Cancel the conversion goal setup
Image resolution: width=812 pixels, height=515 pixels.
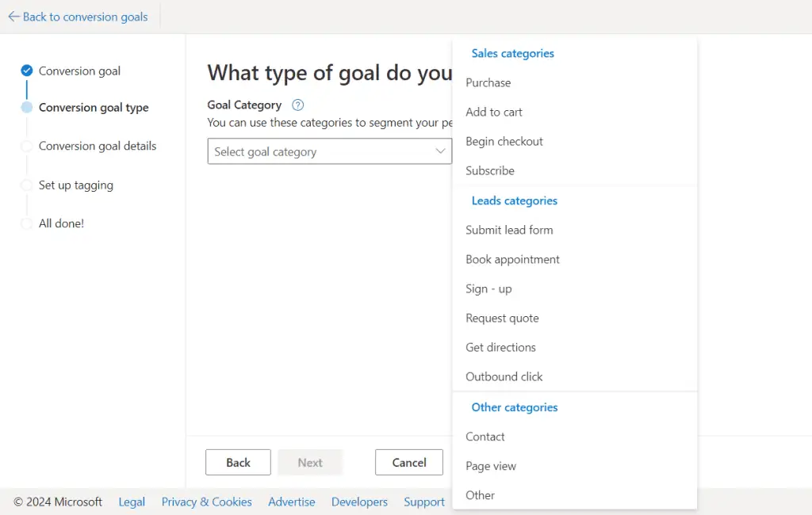pyautogui.click(x=408, y=462)
